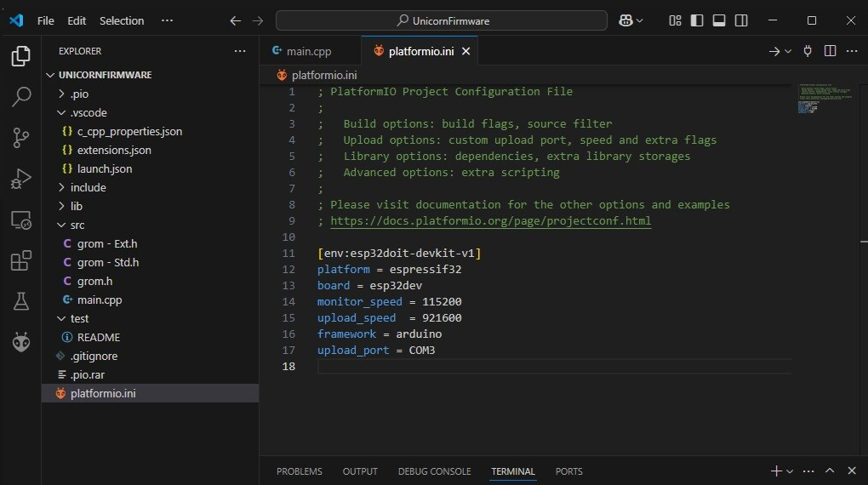This screenshot has height=485, width=868.
Task: Maximize the panel with the up chevron
Action: pos(830,471)
